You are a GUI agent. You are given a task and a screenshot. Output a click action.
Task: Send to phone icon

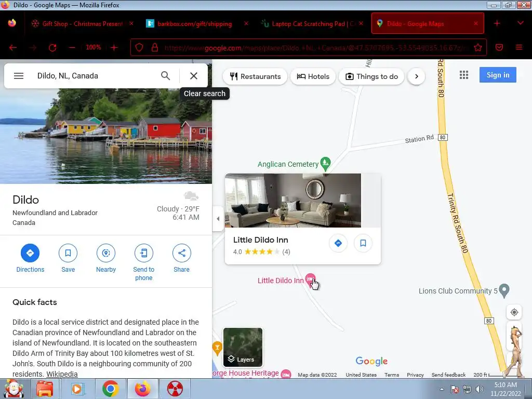144,253
